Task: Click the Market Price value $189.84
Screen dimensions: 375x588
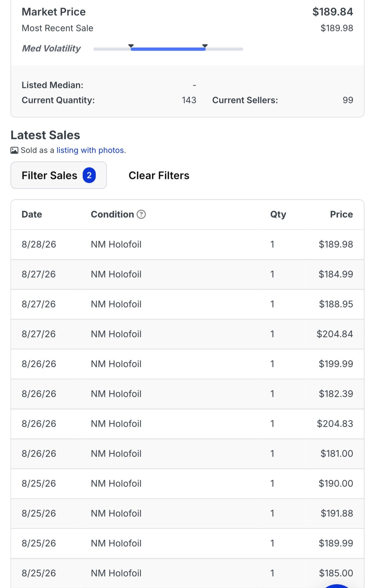Action: (x=333, y=12)
